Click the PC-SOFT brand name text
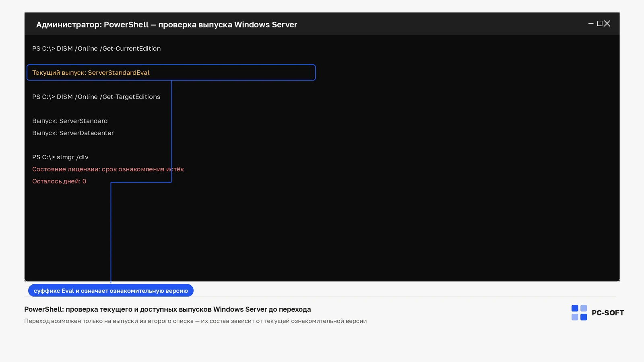The height and width of the screenshot is (362, 644). 608,313
